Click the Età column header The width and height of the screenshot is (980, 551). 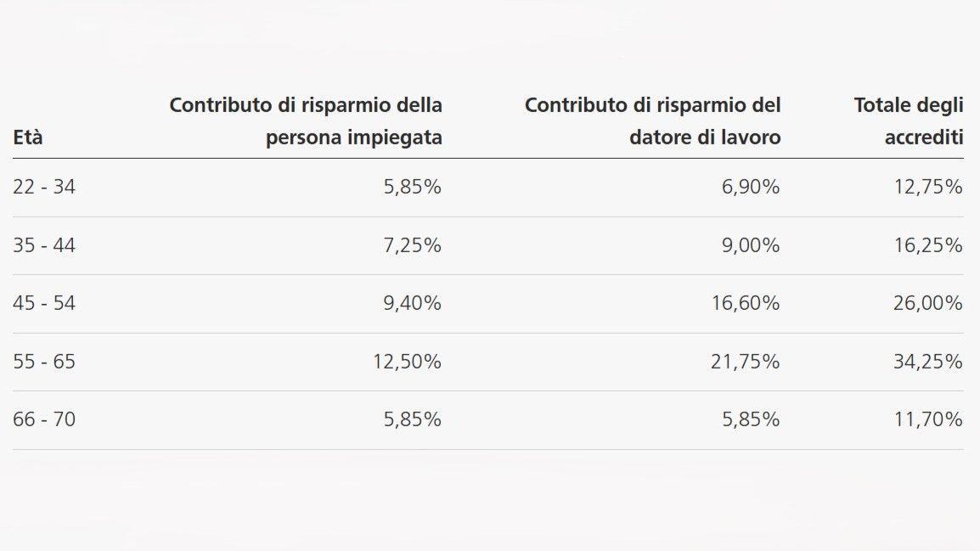click(28, 138)
